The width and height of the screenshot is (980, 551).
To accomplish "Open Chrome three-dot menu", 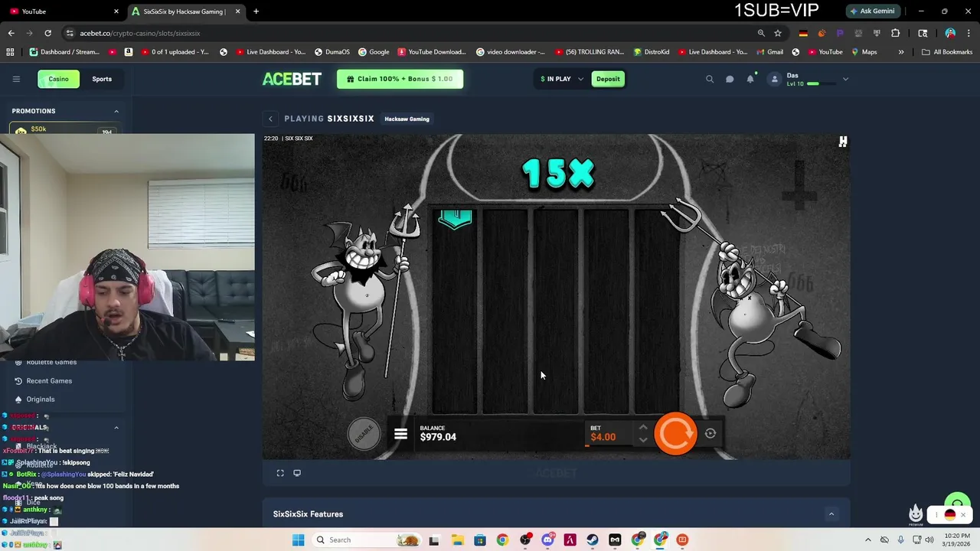I will 969,33.
